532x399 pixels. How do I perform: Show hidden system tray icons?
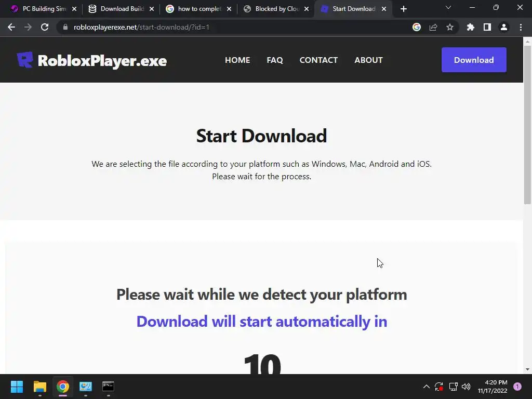pos(427,387)
